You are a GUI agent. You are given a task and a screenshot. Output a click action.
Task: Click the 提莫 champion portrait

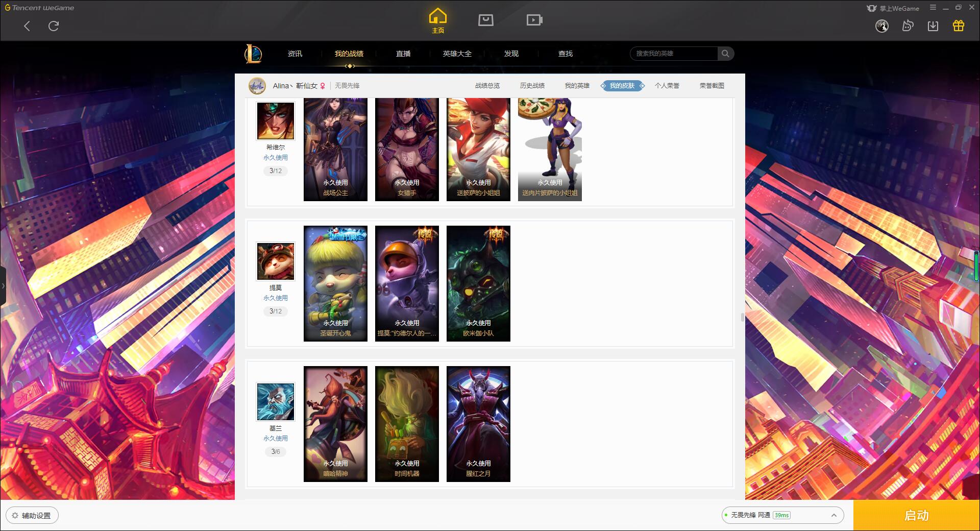pyautogui.click(x=276, y=261)
